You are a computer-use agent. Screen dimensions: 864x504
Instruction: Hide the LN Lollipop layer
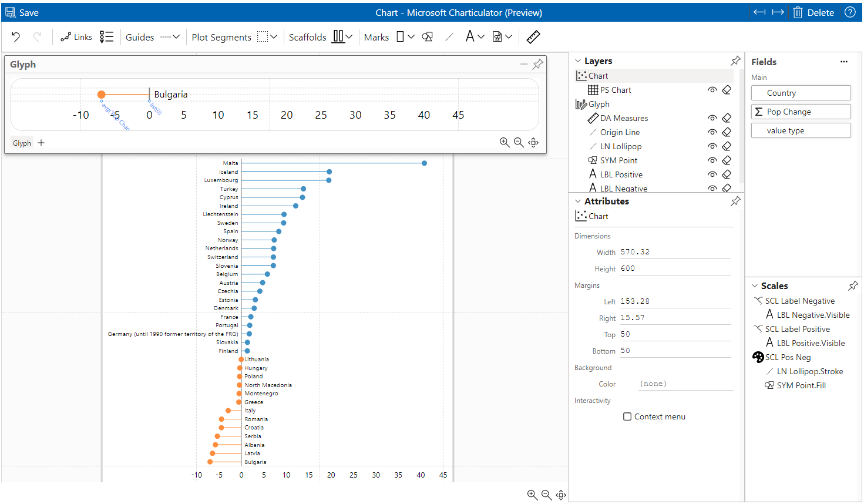[712, 146]
